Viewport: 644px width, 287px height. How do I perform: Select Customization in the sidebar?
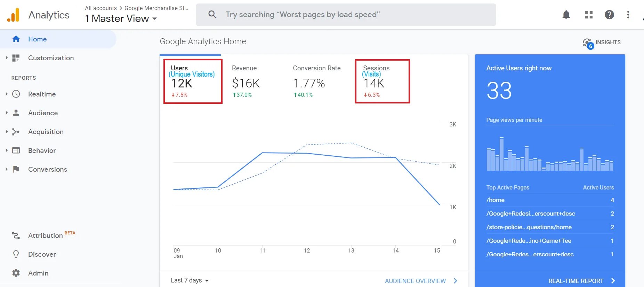(51, 58)
